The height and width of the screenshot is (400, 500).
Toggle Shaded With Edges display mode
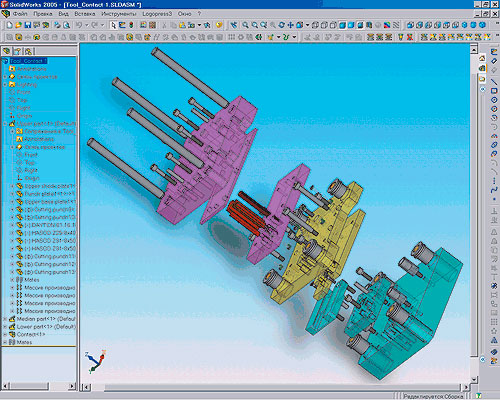coord(342,25)
